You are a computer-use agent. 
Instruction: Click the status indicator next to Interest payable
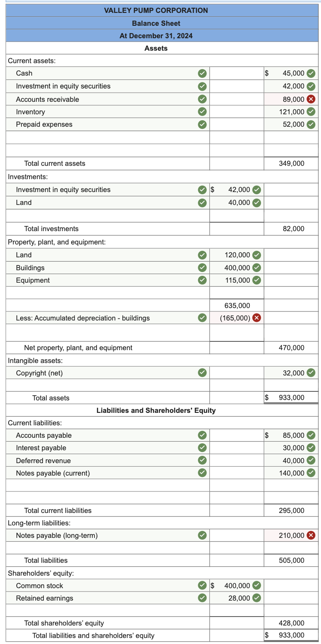tap(202, 448)
